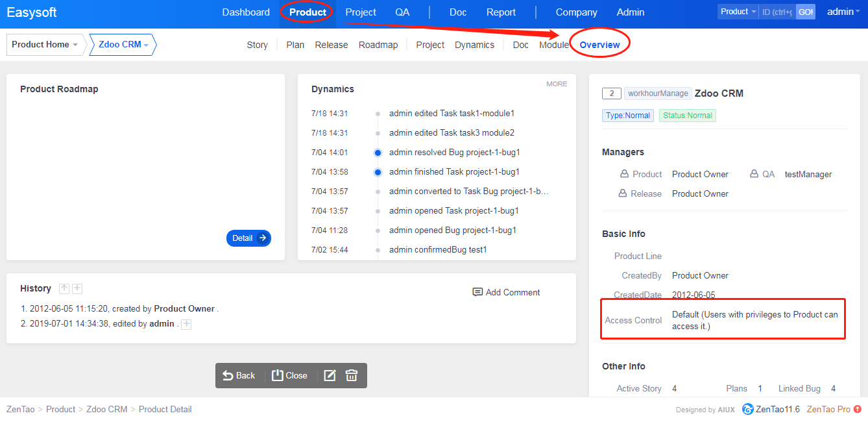Open the admin user menu
The width and height of the screenshot is (868, 422).
843,12
